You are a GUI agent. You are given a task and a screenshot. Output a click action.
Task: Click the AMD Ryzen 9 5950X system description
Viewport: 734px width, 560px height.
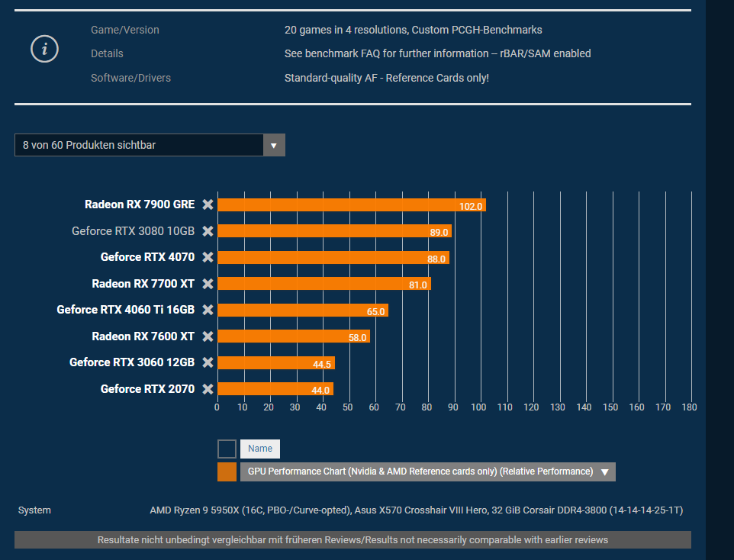(416, 510)
